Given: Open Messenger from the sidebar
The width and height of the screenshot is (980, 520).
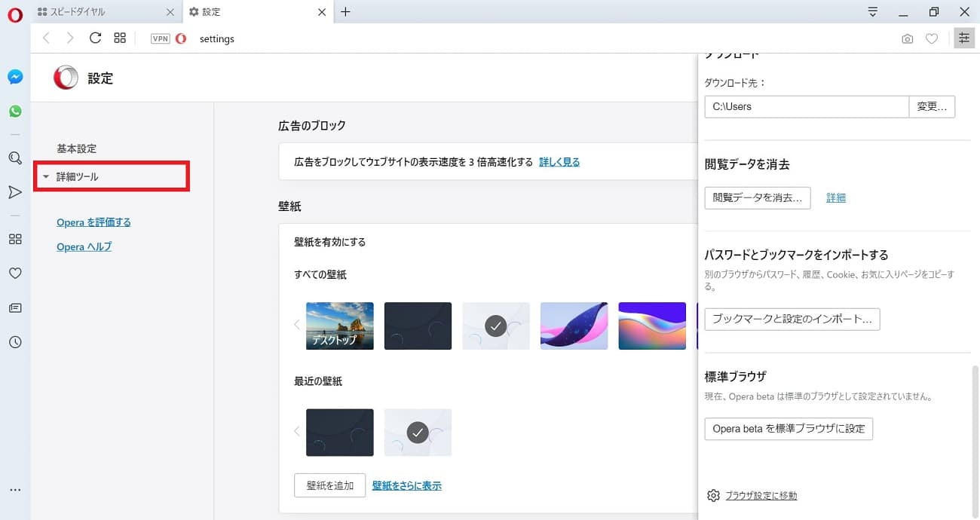Looking at the screenshot, I should click(15, 77).
